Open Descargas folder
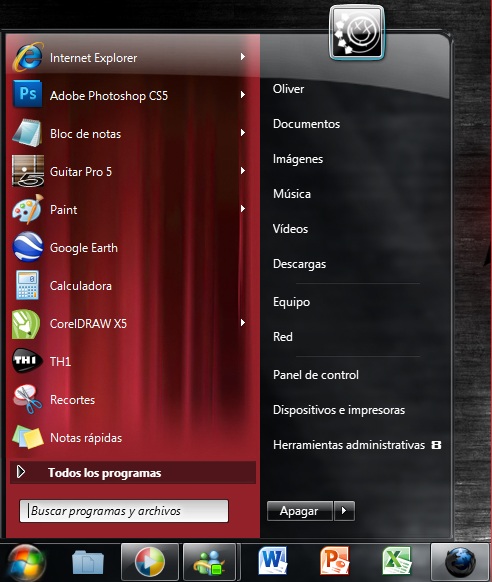 click(x=299, y=264)
